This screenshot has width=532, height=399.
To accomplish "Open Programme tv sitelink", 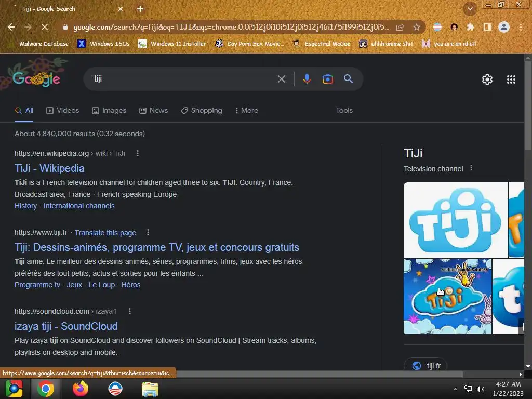I will pos(37,285).
